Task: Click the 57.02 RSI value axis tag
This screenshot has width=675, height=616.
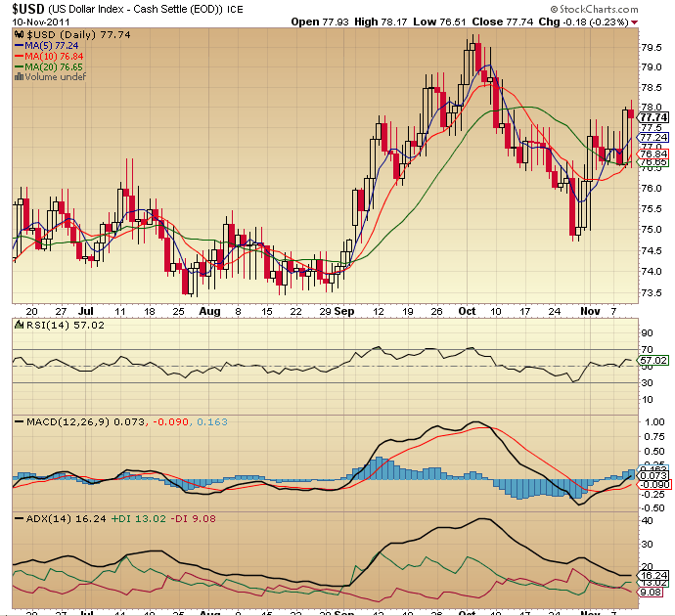Action: 652,361
